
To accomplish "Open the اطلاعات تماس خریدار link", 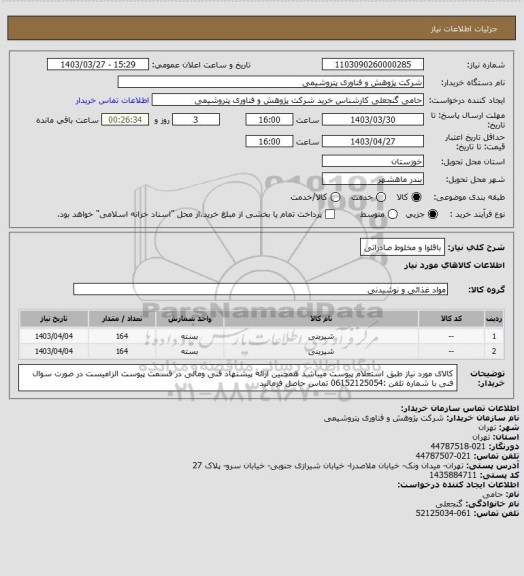I will click(x=112, y=100).
